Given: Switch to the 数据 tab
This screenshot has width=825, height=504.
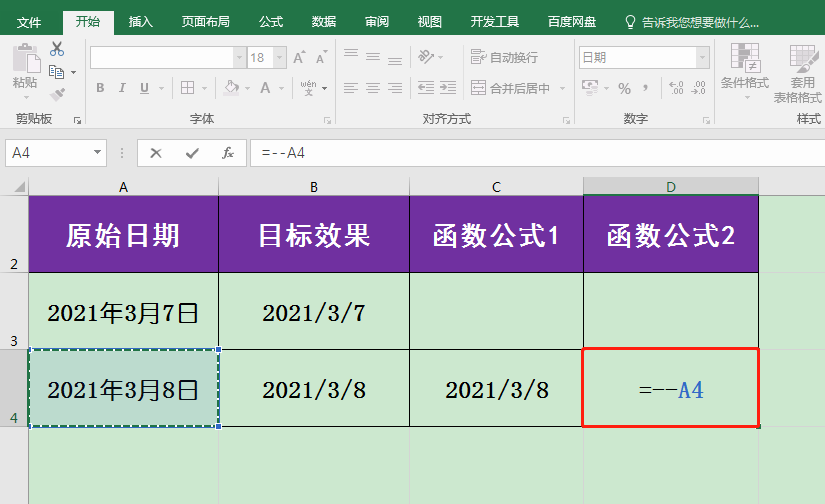Looking at the screenshot, I should pyautogui.click(x=324, y=22).
